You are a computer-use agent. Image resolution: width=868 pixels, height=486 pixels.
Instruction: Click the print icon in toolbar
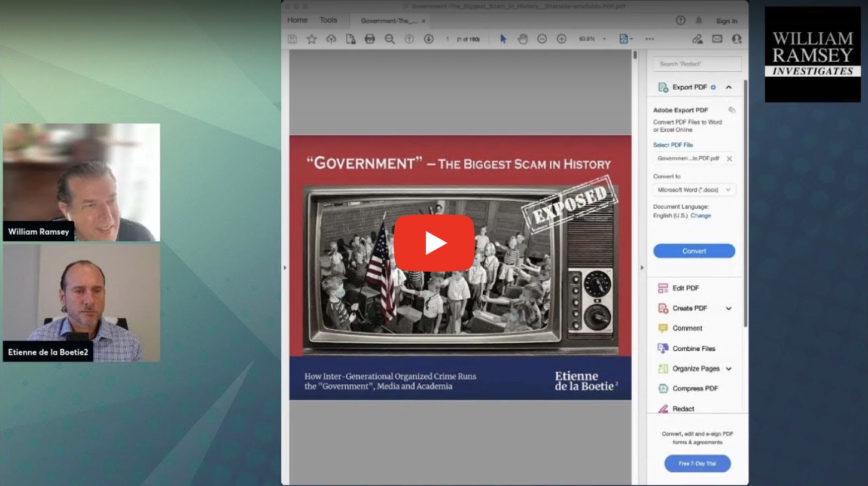pos(370,39)
